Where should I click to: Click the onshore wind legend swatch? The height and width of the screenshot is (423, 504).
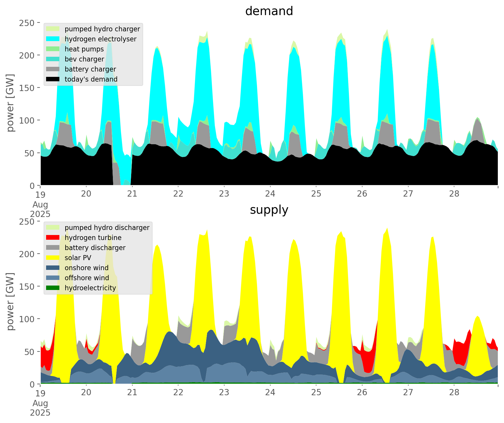pyautogui.click(x=53, y=268)
